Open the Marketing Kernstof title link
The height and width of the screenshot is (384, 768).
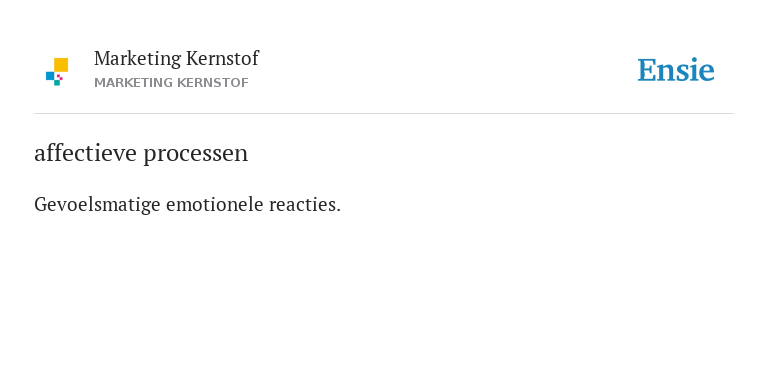(x=176, y=59)
